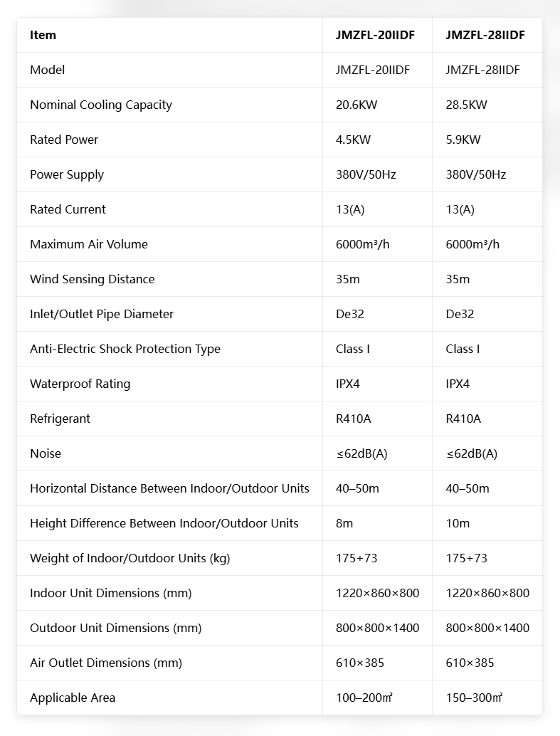Click the JMZFL-28IIDF column header
Viewport: 560px width, 736px height.
(x=485, y=35)
